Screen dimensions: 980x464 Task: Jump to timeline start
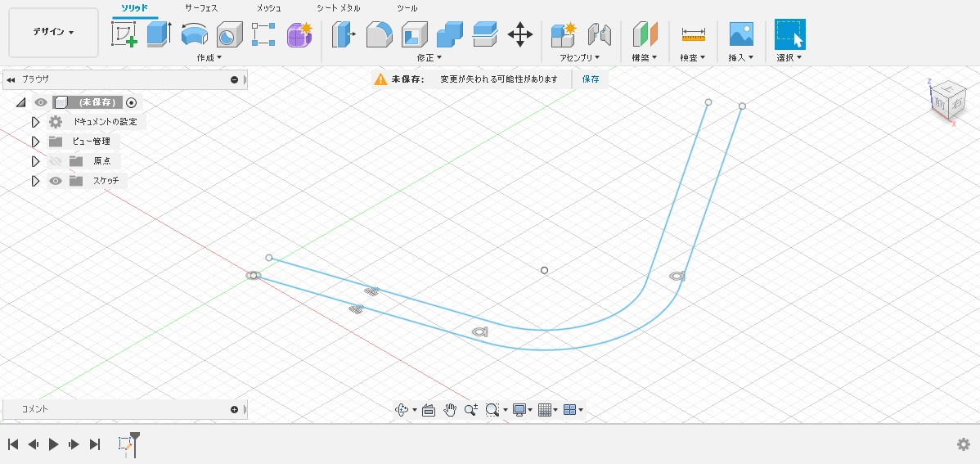(13, 444)
